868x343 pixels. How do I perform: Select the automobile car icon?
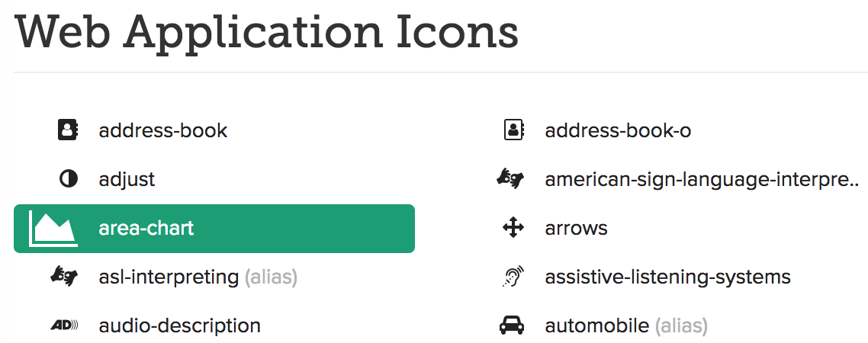pyautogui.click(x=512, y=325)
